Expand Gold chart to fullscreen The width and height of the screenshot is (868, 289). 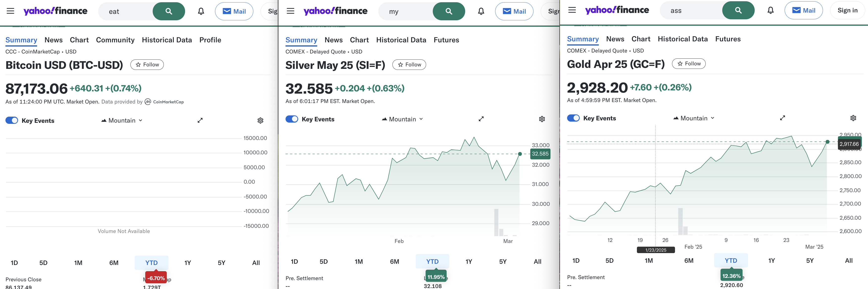click(782, 118)
